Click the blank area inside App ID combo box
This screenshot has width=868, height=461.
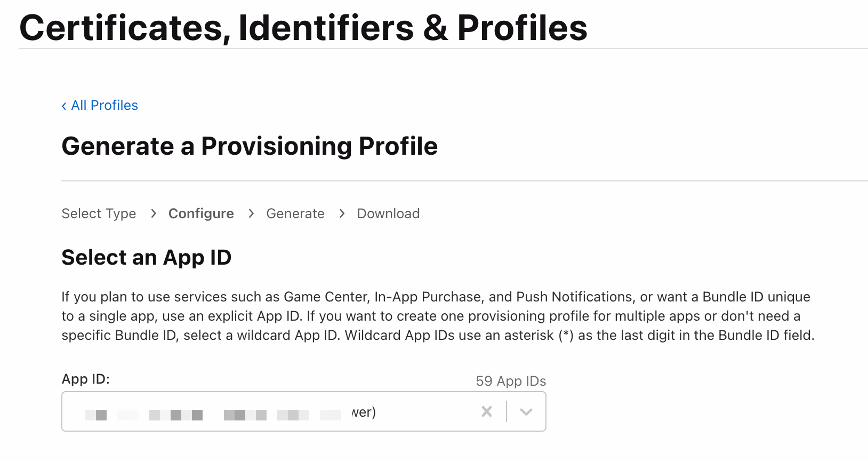point(427,412)
